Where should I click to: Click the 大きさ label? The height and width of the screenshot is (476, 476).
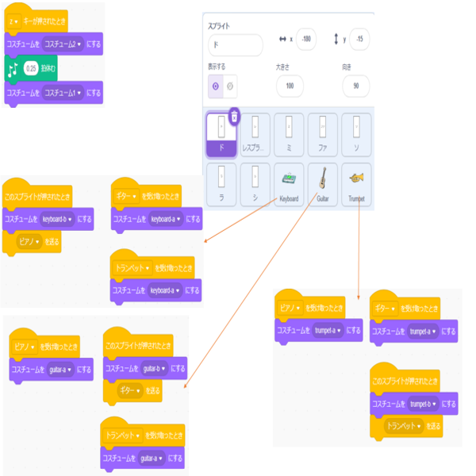pos(282,67)
